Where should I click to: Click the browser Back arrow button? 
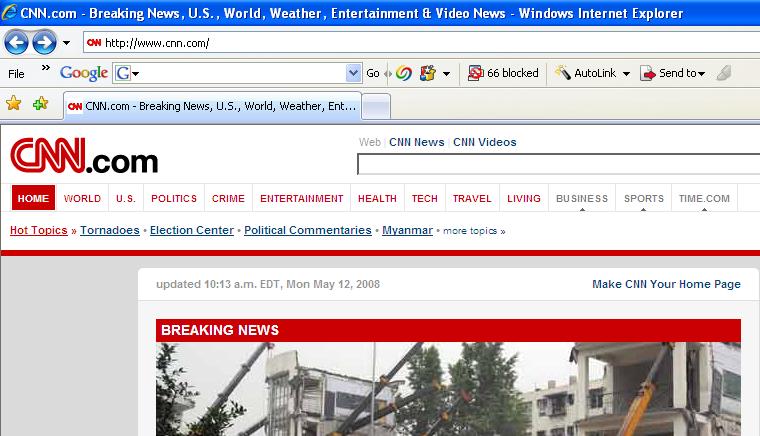[17, 43]
